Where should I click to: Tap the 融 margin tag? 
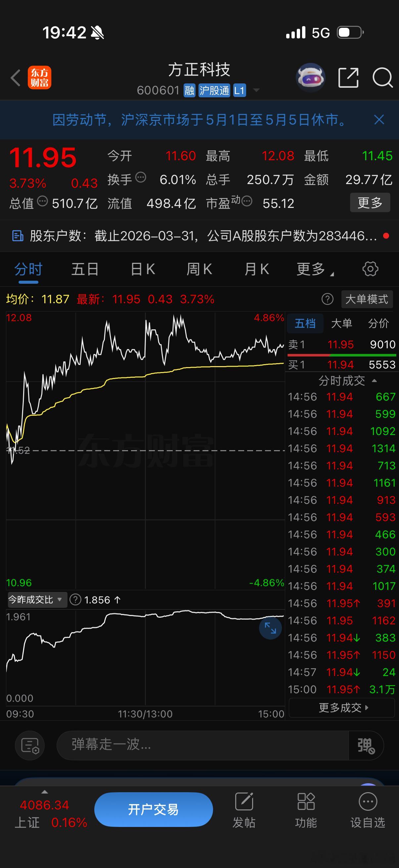pos(189,90)
